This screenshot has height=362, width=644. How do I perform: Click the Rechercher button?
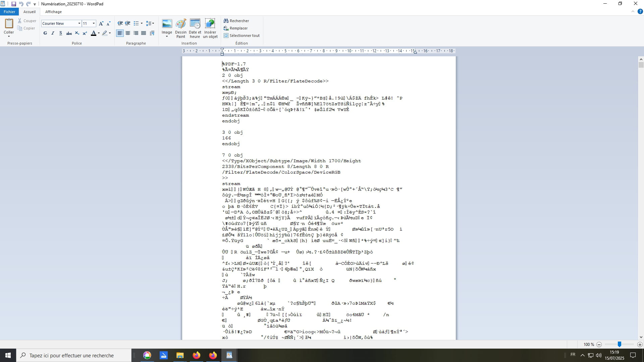(236, 21)
